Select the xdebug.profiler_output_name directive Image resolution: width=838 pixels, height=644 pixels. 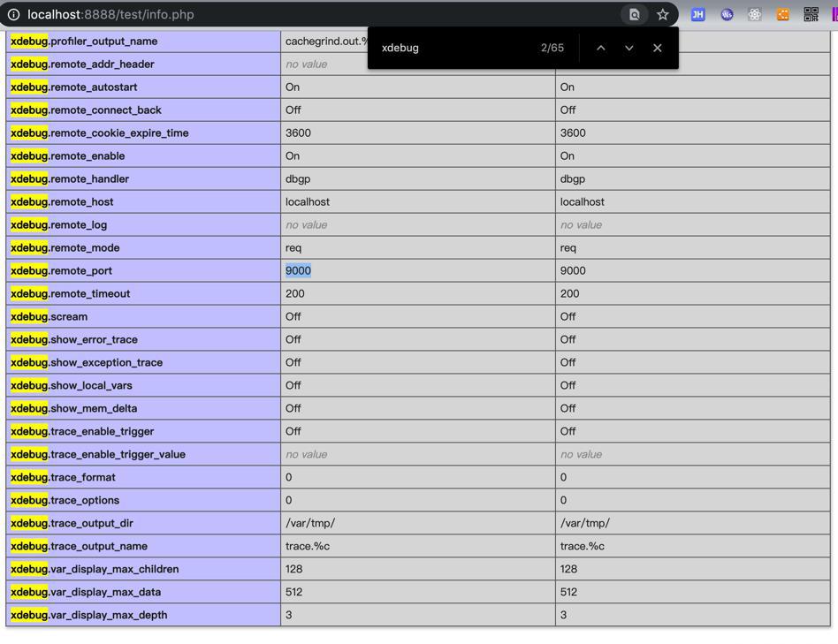pyautogui.click(x=84, y=42)
